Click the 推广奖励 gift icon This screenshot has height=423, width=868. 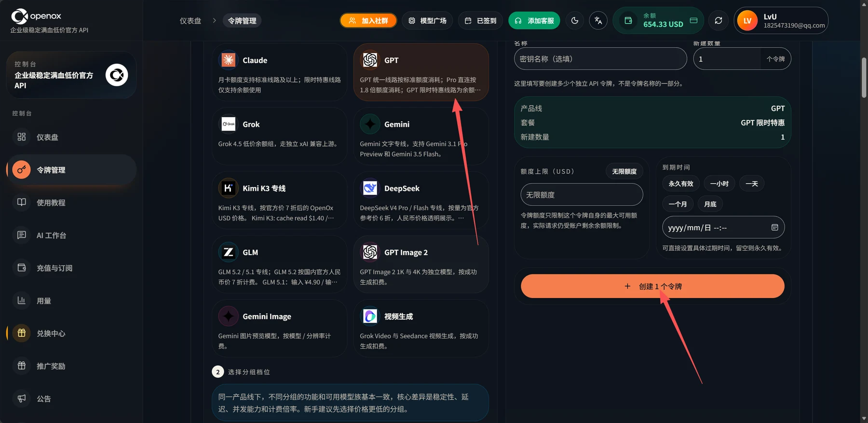point(22,366)
